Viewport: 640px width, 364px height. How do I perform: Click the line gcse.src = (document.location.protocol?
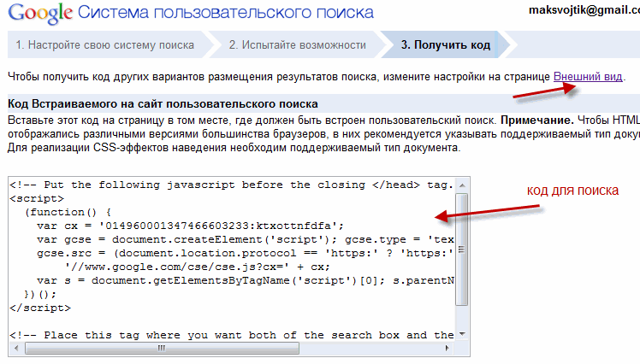pos(246,253)
